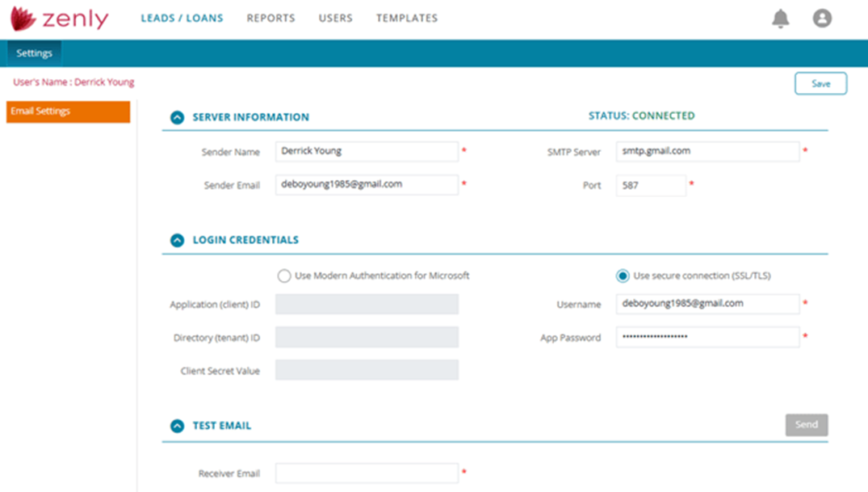
Task: Open the Users menu
Action: coord(335,18)
